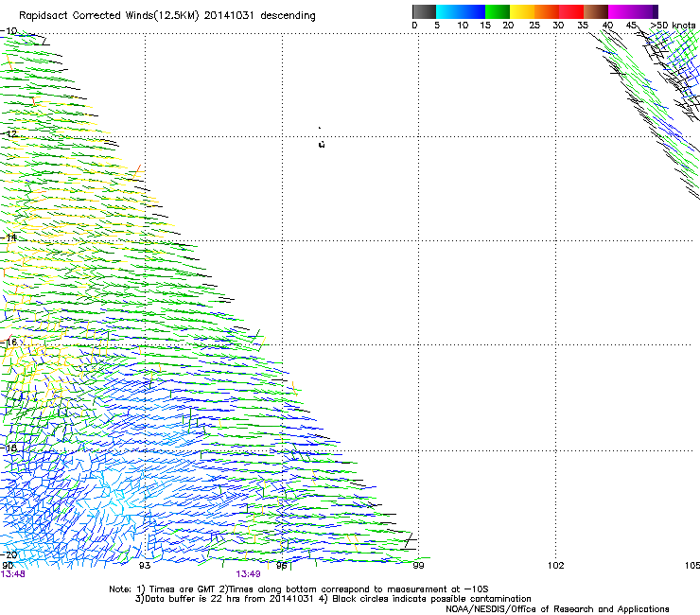Screen dimensions: 700x615
Task: Click the Rapidscat Corrected Winds title text
Action: pos(167,16)
